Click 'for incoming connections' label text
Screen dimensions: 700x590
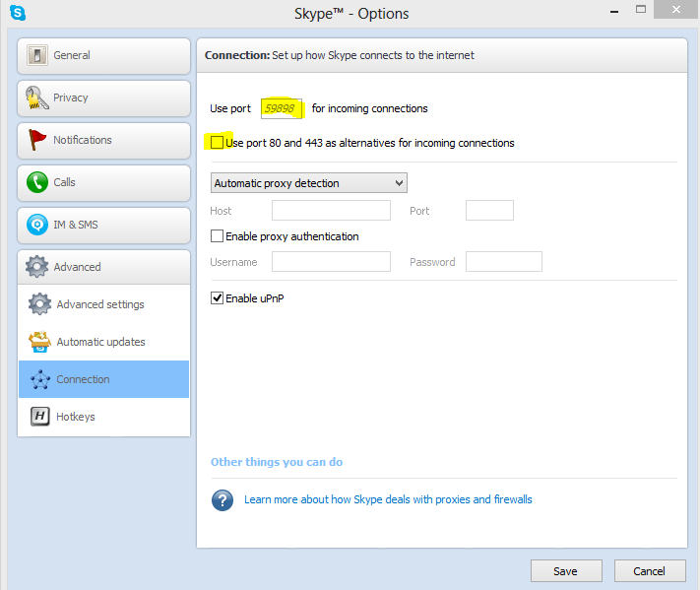[x=369, y=108]
